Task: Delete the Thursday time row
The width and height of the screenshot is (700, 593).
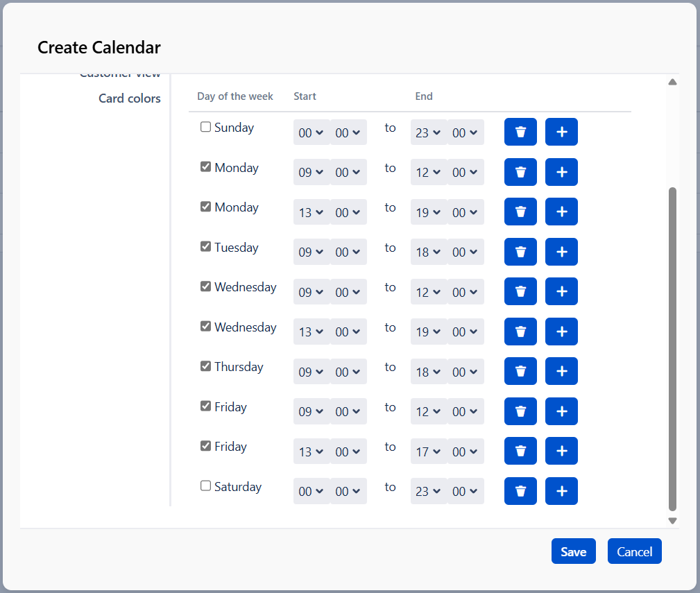Action: [520, 372]
